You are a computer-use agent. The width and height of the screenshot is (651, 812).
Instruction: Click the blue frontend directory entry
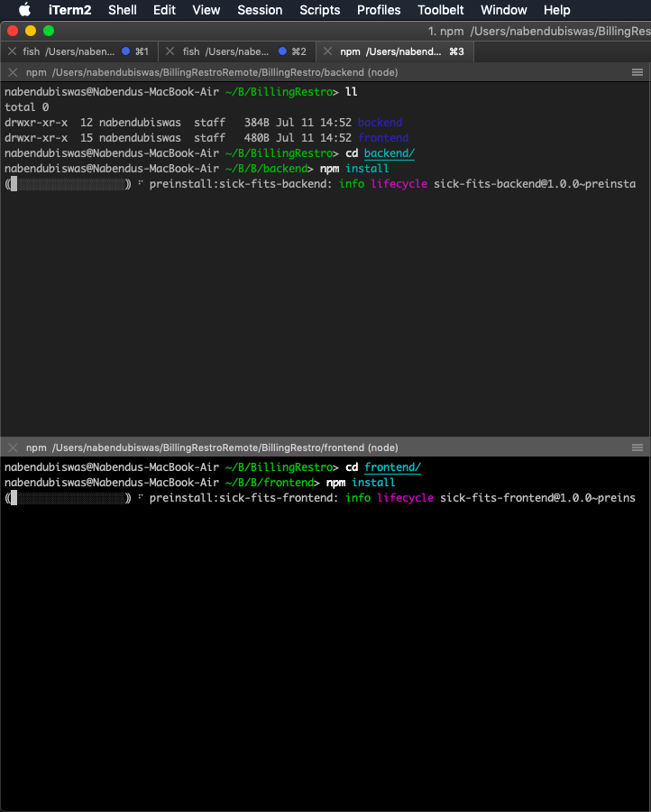(383, 138)
